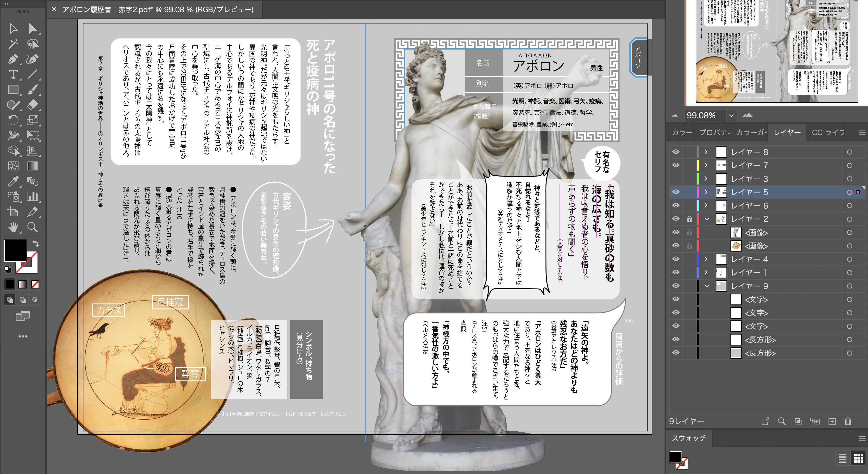Collapse レイヤー 9 chevron
Viewport: 868px width, 474px height.
click(707, 286)
